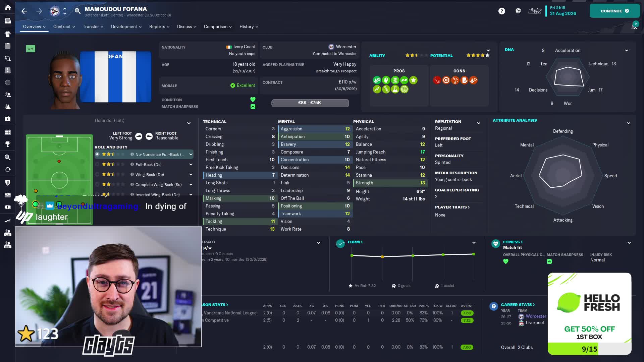Click the Worcester club badge in header

tap(55, 11)
